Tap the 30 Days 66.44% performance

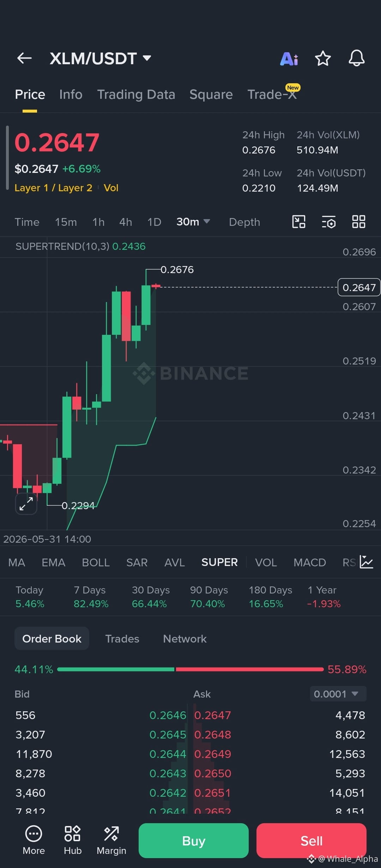pyautogui.click(x=151, y=597)
